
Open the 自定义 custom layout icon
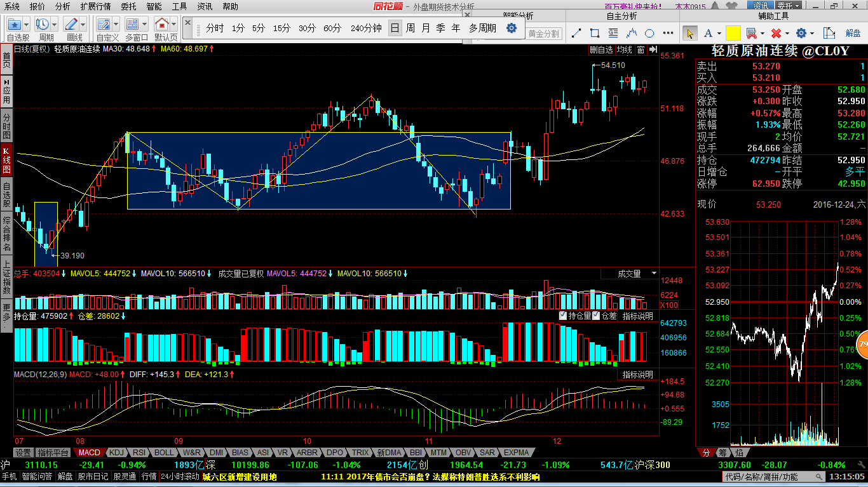(104, 24)
